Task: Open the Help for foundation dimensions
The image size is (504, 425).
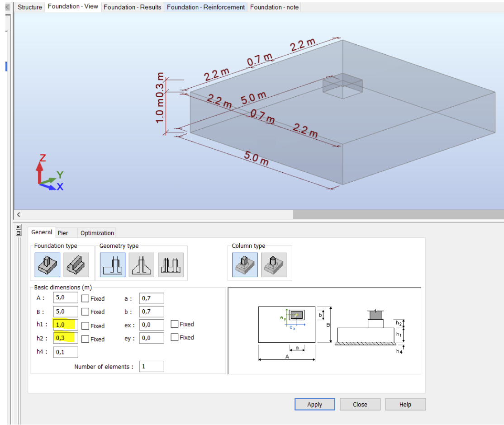Action: [405, 404]
